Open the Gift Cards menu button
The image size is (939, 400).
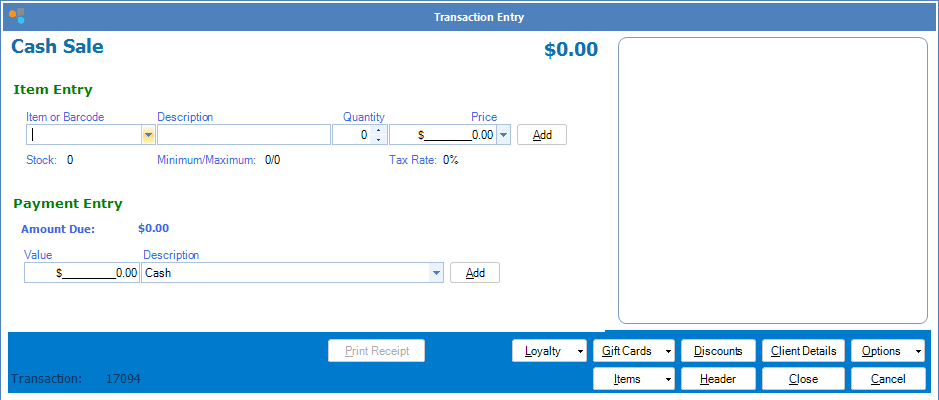tap(634, 351)
